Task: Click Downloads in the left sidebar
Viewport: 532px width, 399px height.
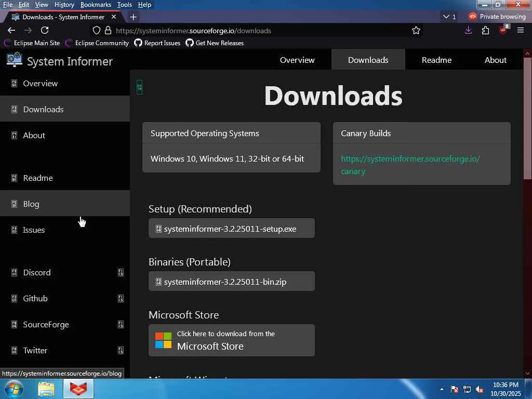Action: pos(65,109)
